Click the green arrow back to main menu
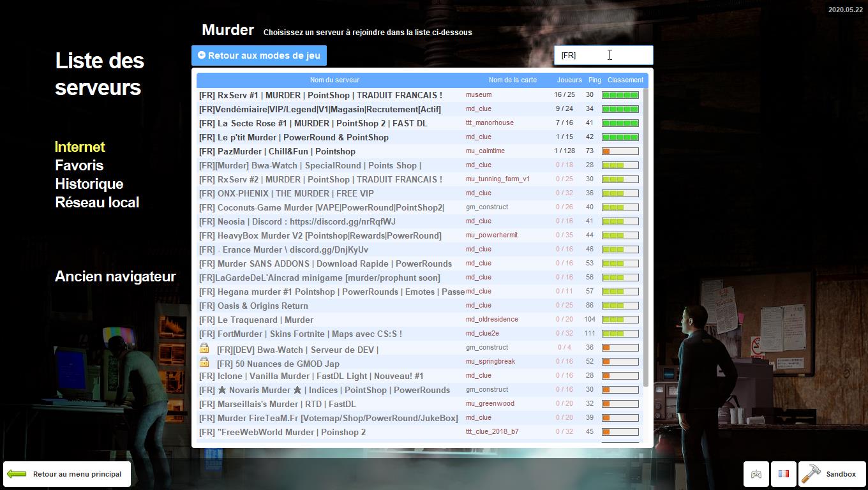Viewport: 868px width, 490px height. [x=17, y=474]
